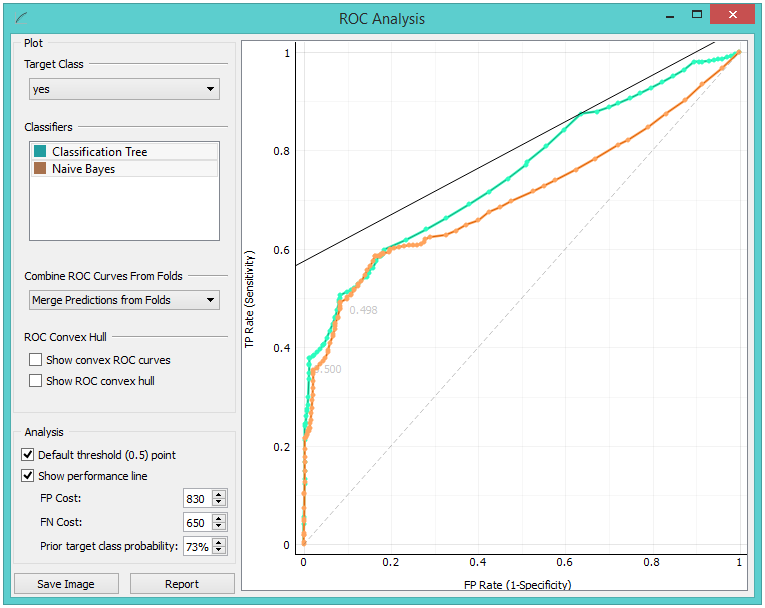Enable Show convex ROC curves
The image size is (765, 608).
point(36,360)
